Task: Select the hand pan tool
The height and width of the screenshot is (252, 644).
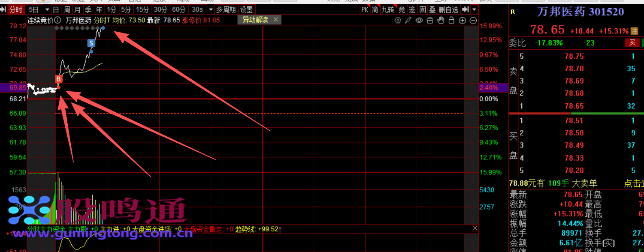Action: pos(441,20)
